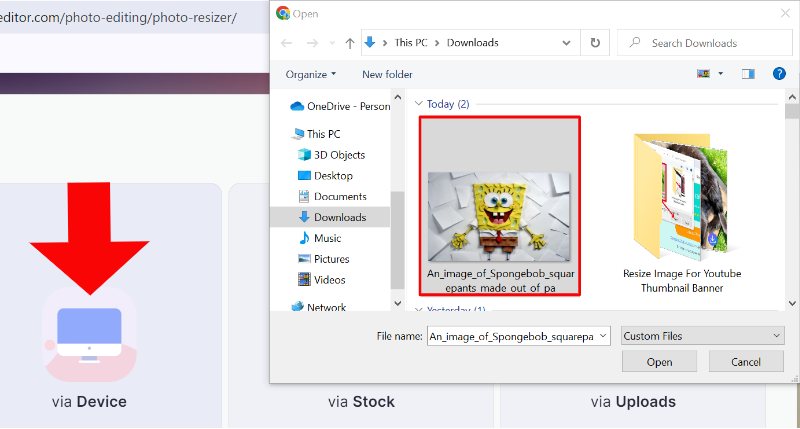800x429 pixels.
Task: Toggle the preview pane icon
Action: pyautogui.click(x=748, y=74)
